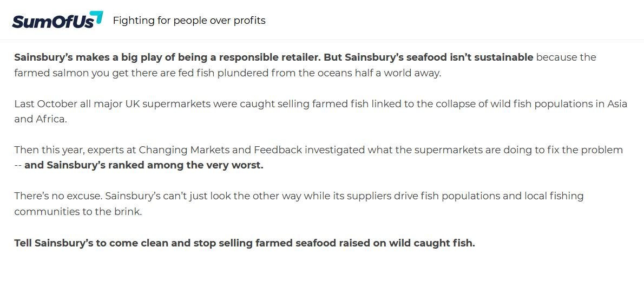
Task: Click the teal corner mark on the logo
Action: tap(97, 16)
